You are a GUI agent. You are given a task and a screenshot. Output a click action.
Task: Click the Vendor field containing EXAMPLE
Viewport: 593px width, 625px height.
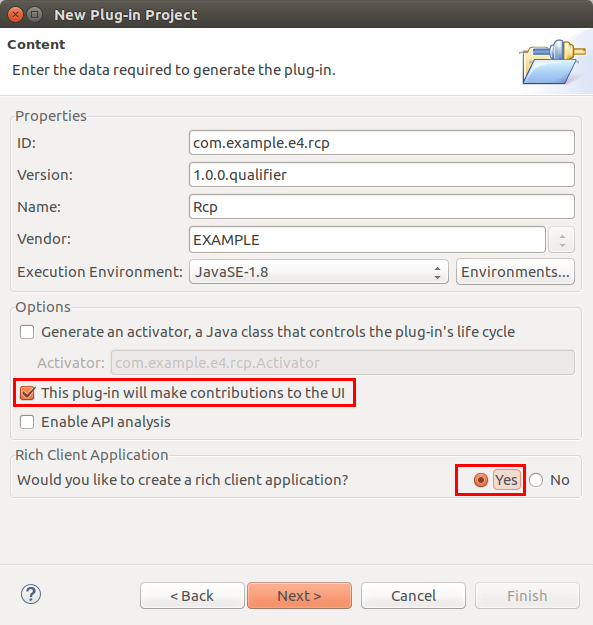[367, 240]
